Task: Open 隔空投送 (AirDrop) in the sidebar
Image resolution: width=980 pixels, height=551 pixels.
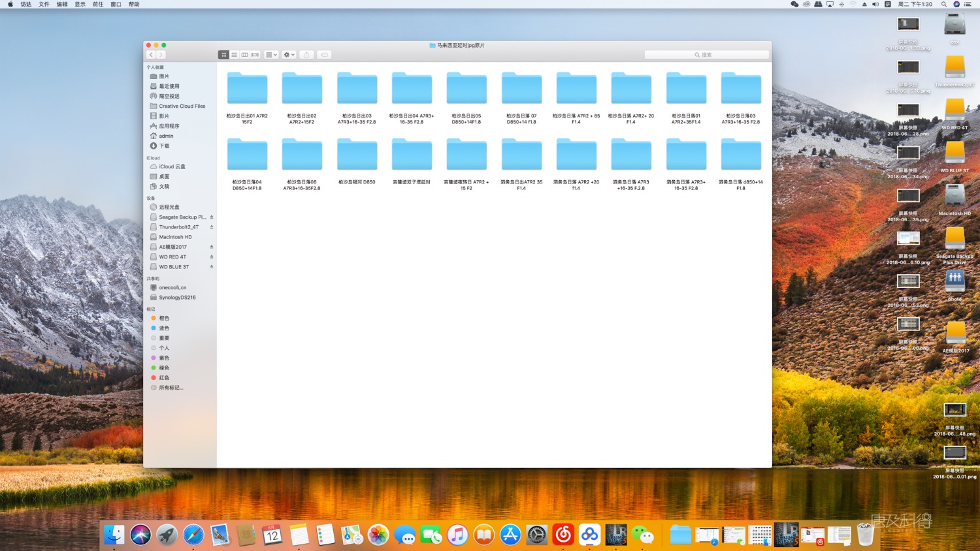Action: point(169,96)
